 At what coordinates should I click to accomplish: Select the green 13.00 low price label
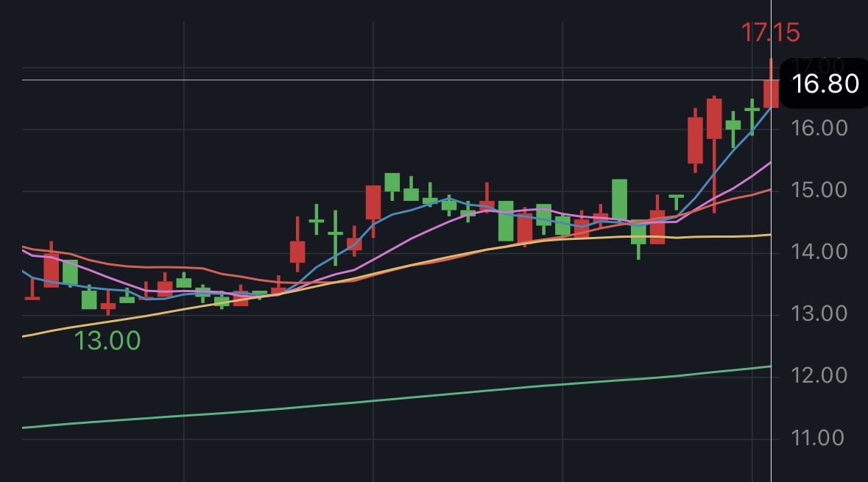click(107, 340)
